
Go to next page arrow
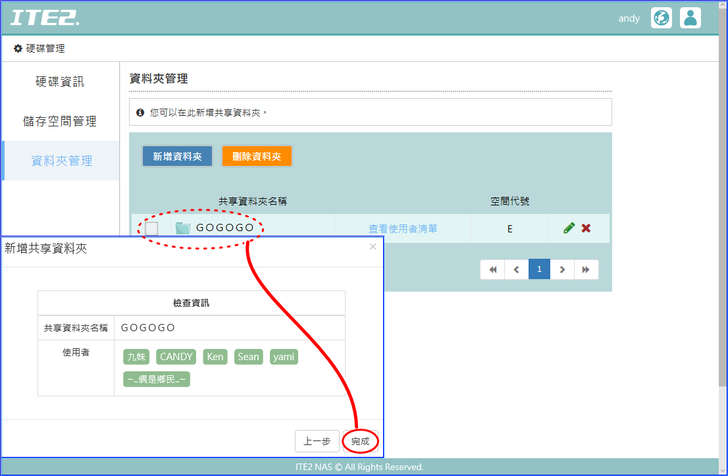(563, 269)
